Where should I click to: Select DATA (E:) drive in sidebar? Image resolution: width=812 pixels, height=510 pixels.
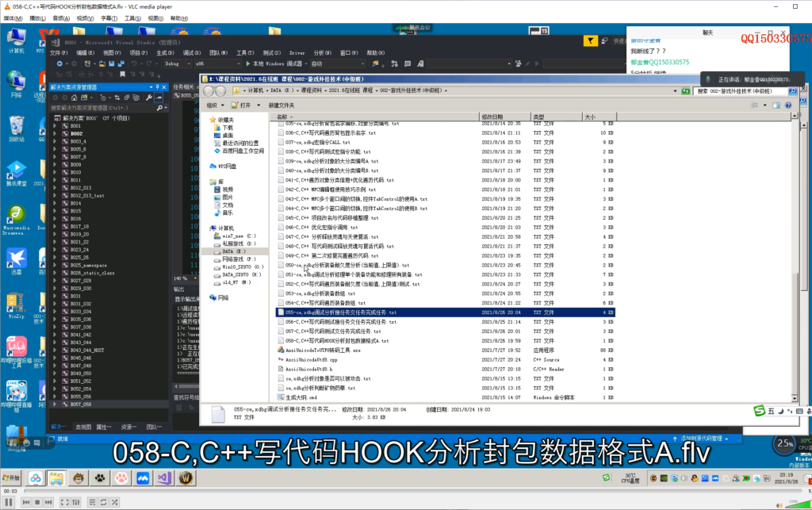(234, 251)
